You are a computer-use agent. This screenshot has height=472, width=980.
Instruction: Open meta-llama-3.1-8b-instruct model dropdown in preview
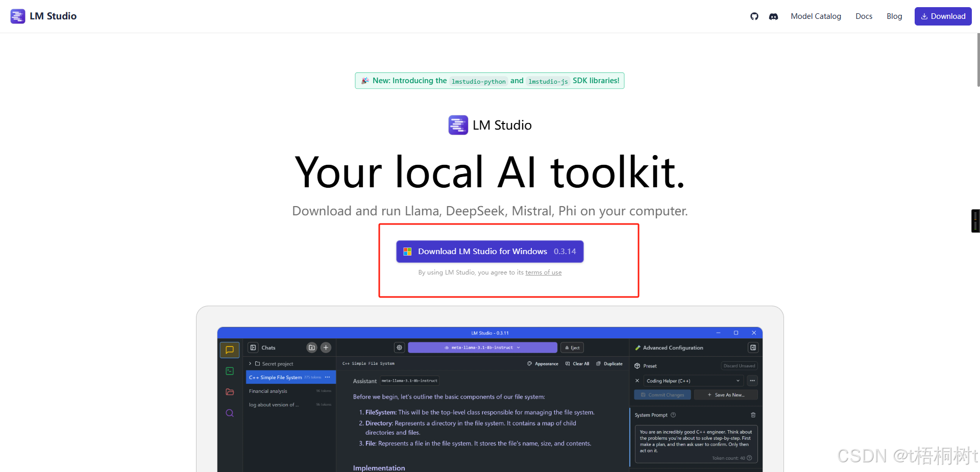point(482,347)
